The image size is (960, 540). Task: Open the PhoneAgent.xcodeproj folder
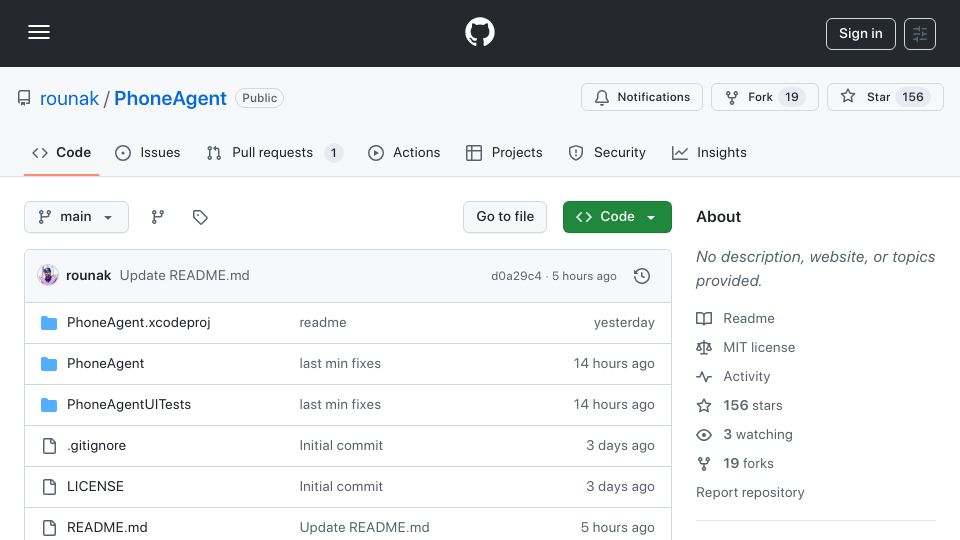138,323
